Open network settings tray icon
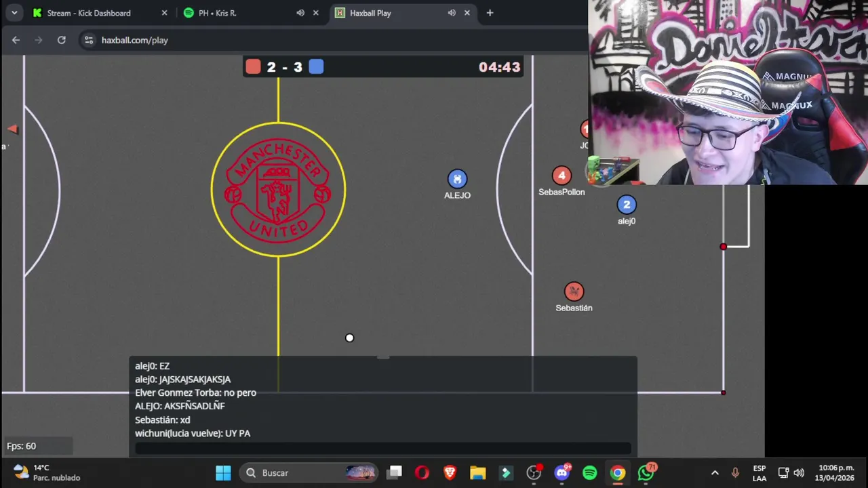 click(x=783, y=472)
